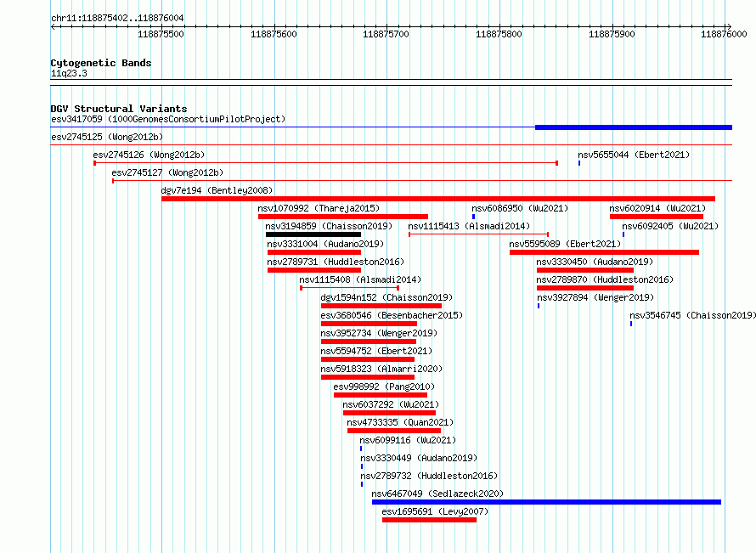
Task: Select the nsv3330449 (Audano2019) label
Action: tap(419, 458)
